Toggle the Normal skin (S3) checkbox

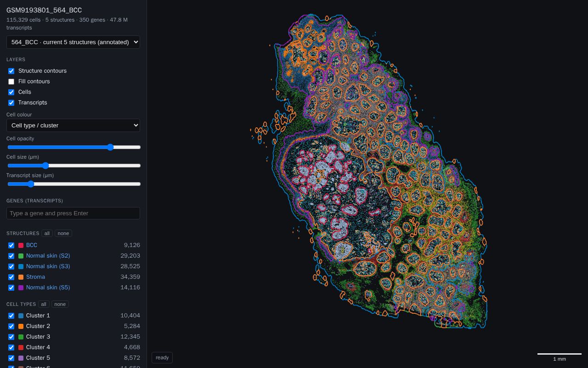(x=11, y=266)
